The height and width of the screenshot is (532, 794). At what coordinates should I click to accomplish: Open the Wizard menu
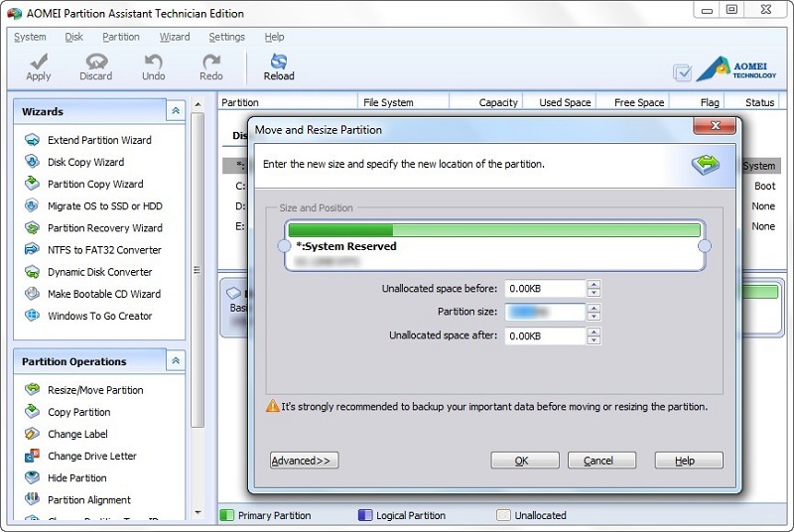175,37
